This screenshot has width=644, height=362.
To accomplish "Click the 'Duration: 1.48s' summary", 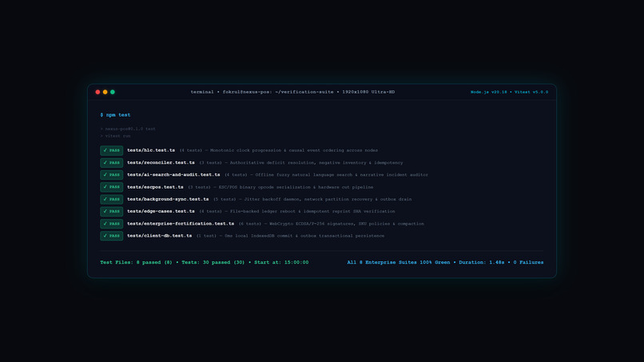I will [481, 262].
